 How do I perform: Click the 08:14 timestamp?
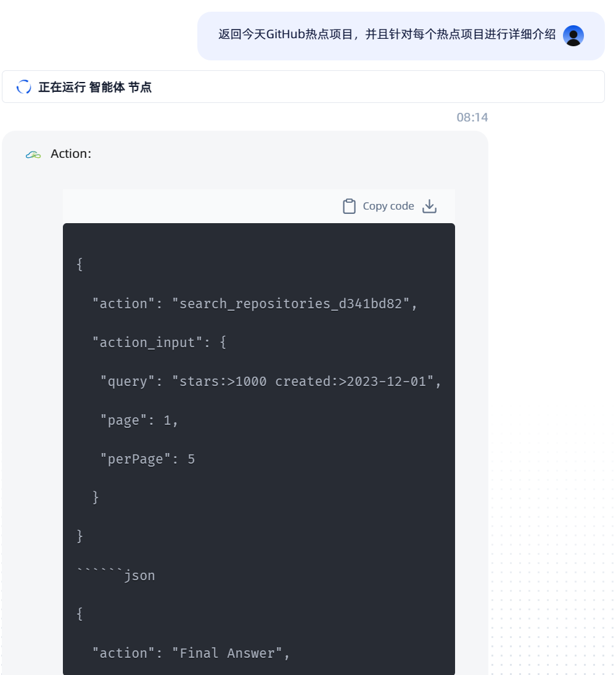[472, 117]
